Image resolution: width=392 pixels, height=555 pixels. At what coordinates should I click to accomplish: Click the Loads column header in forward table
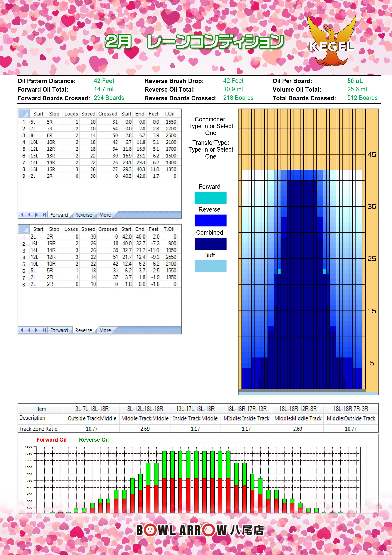[x=71, y=114]
